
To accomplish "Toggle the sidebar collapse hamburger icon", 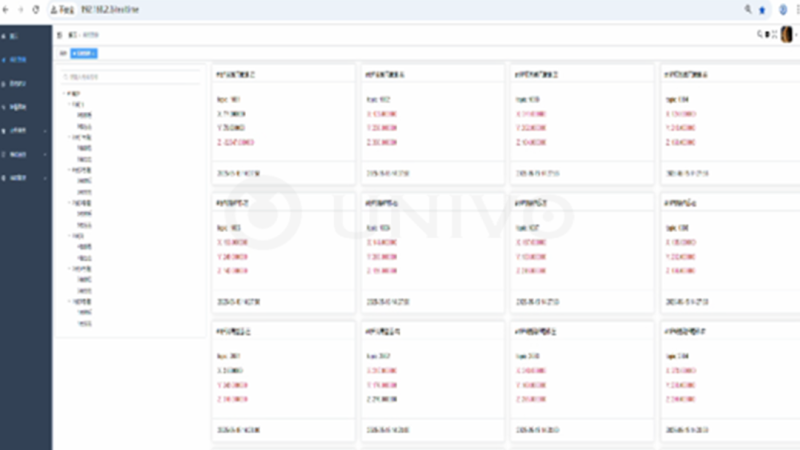I will pos(60,35).
